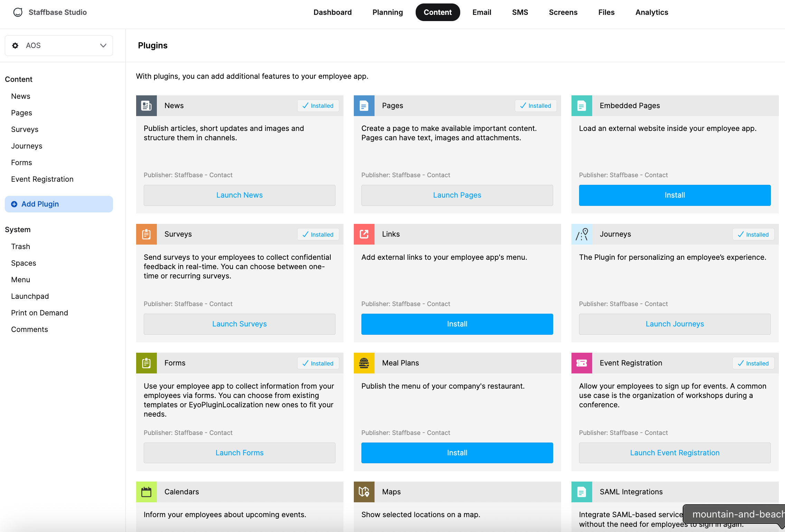Open the AOS space dropdown
This screenshot has width=785, height=532.
click(x=59, y=46)
